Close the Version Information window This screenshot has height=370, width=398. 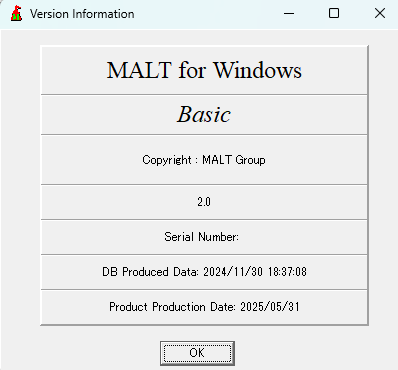pyautogui.click(x=380, y=14)
